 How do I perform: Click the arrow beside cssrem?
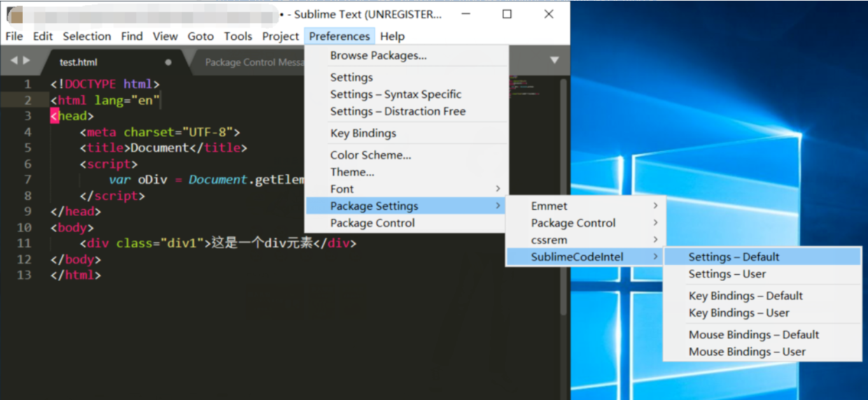point(655,240)
